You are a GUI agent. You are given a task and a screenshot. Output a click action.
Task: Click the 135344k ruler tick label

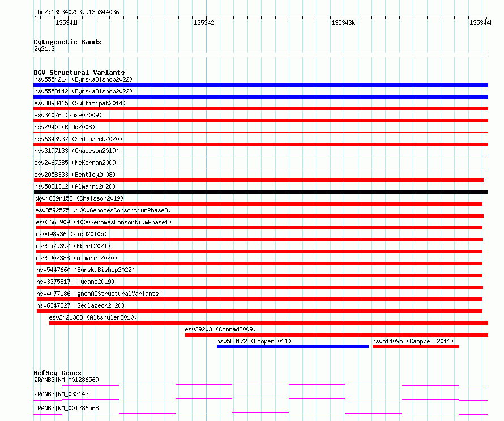pos(481,23)
